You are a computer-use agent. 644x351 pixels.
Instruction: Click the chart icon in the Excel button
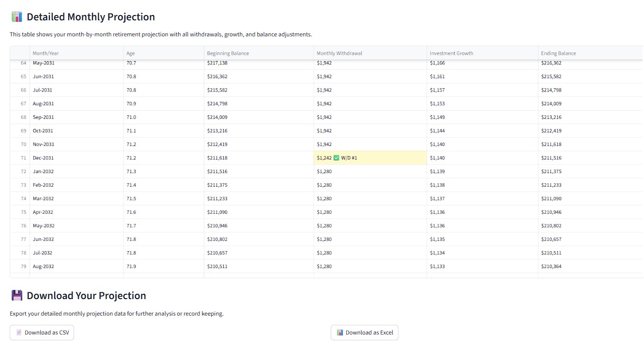click(x=340, y=333)
